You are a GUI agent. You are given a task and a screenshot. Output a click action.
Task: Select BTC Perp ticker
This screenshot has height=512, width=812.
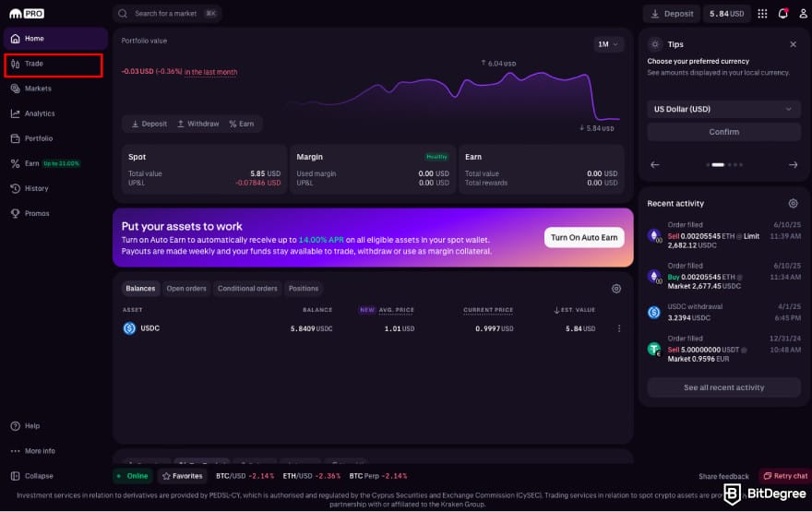coord(378,476)
